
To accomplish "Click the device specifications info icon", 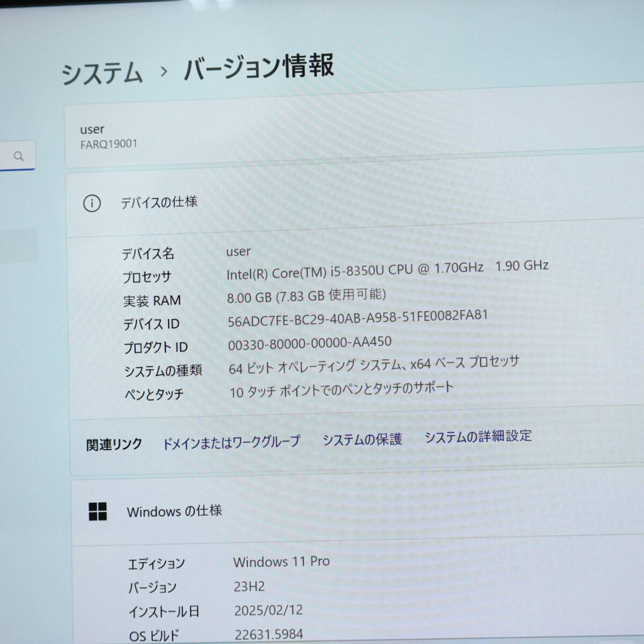I will (92, 203).
